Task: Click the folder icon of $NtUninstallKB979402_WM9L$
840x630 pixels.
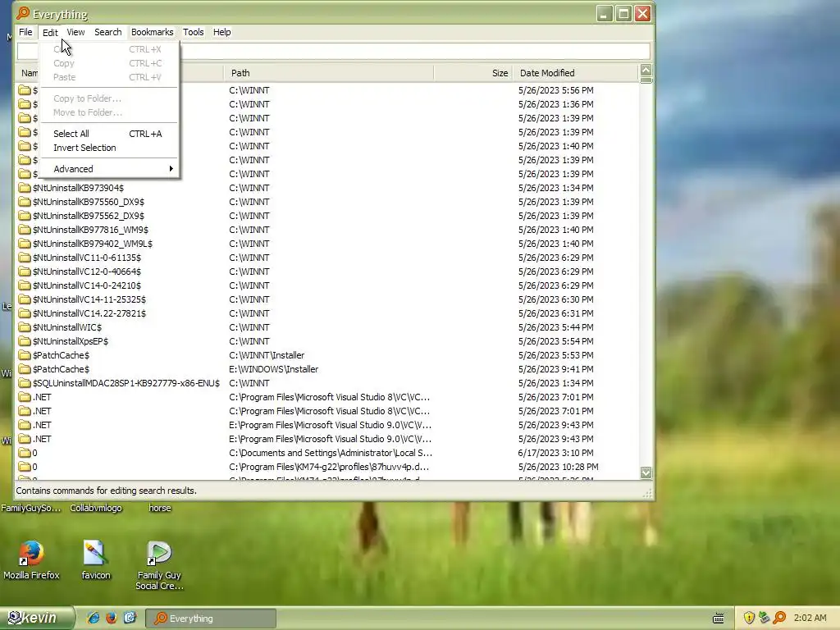Action: click(24, 243)
